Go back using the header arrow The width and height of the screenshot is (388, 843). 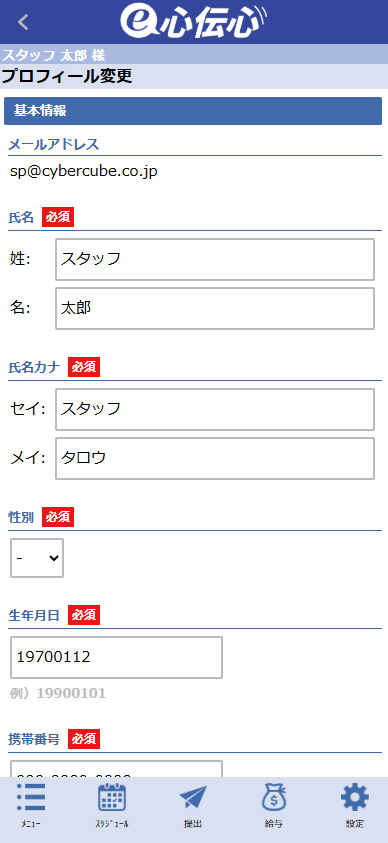(x=23, y=22)
